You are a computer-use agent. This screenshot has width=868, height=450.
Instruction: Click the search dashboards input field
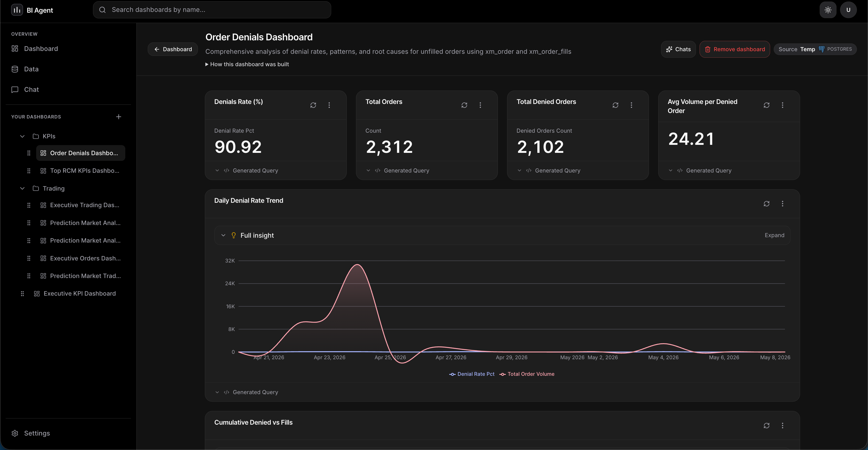[212, 10]
